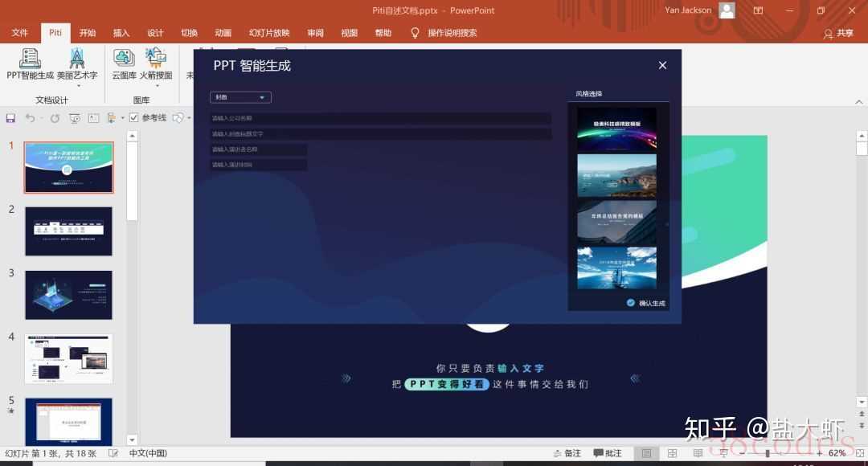Switch to Reading view

[x=698, y=453]
